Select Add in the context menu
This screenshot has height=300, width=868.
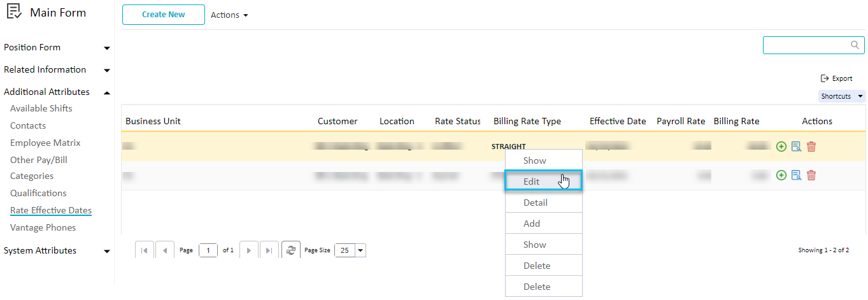544,223
